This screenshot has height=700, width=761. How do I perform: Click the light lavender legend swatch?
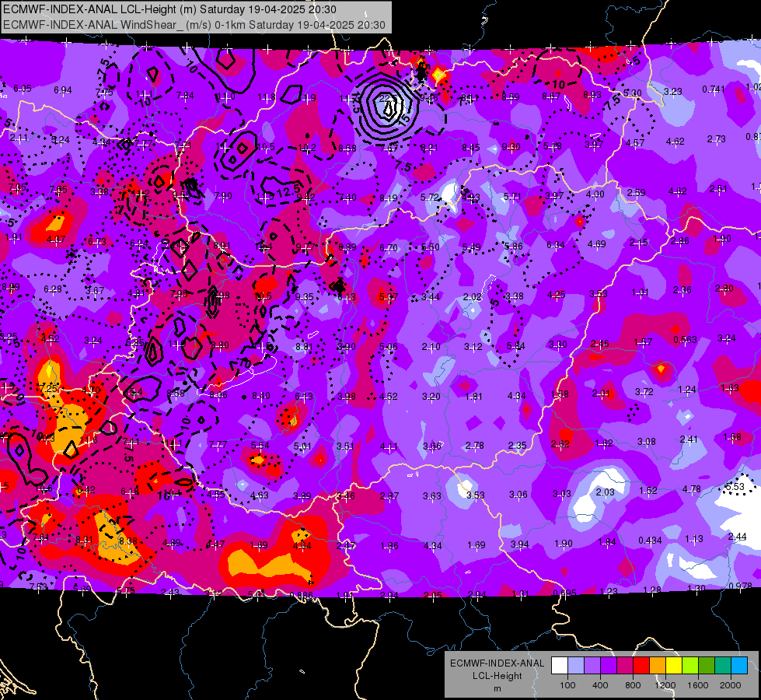coord(575,665)
